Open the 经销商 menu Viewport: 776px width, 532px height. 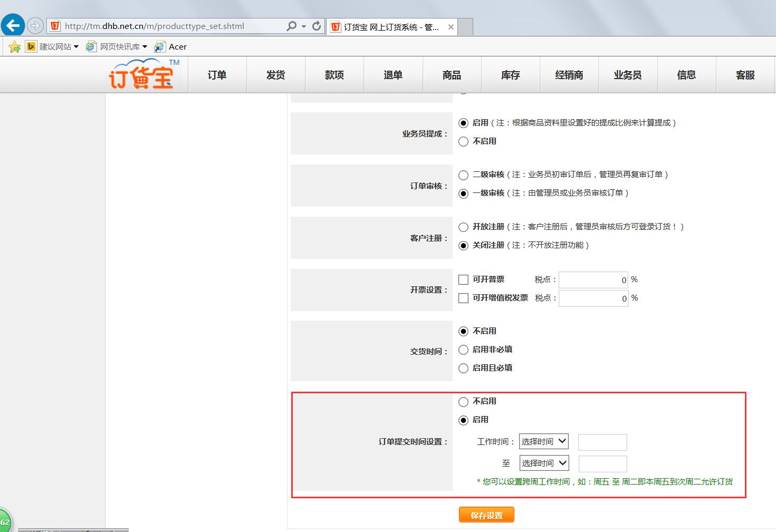[569, 75]
